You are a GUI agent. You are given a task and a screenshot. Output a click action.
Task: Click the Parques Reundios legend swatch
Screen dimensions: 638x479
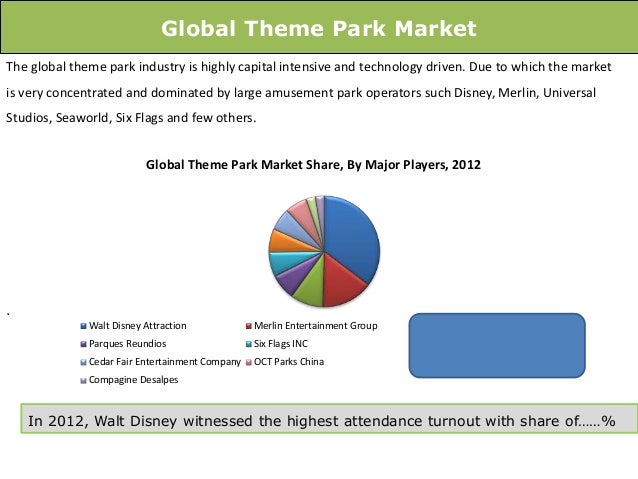[83, 344]
